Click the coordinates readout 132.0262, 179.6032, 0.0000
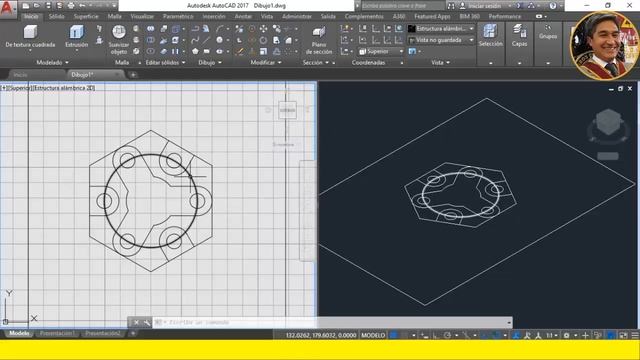This screenshot has width=640, height=360. tap(321, 336)
